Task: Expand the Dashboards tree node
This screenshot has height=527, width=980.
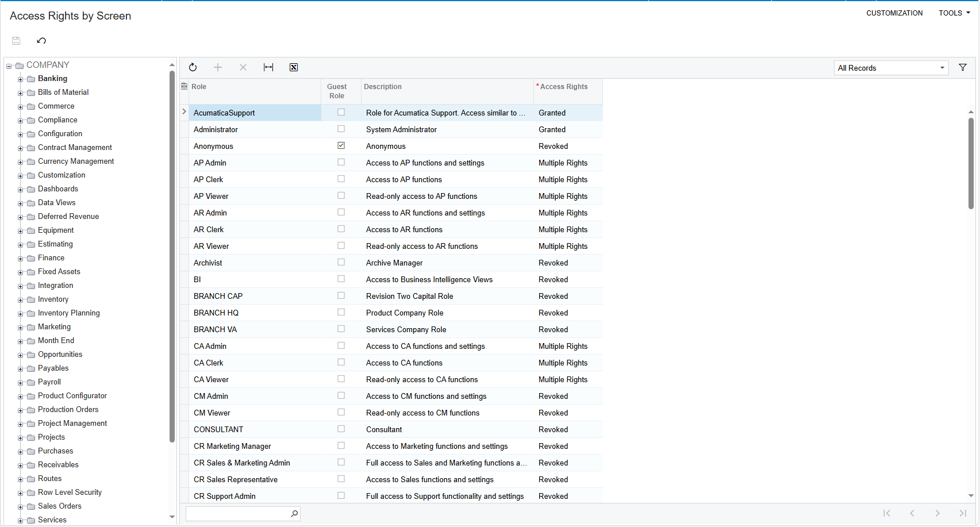Action: tap(21, 190)
